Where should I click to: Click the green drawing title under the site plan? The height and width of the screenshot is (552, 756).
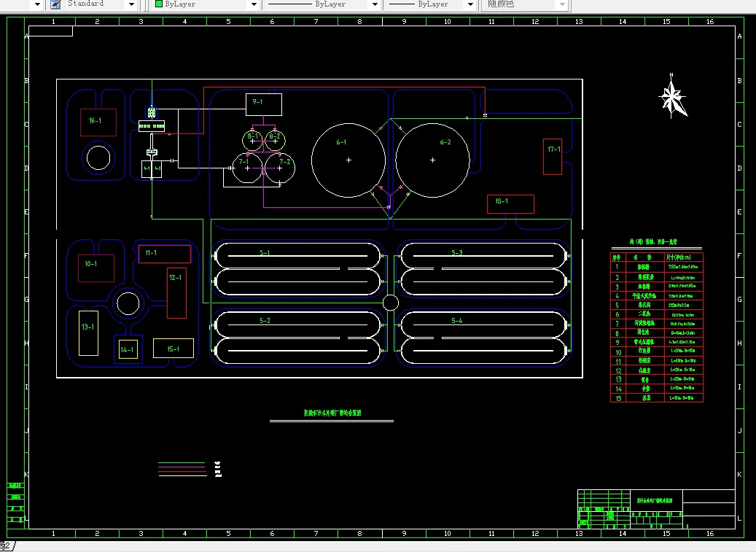(x=332, y=413)
